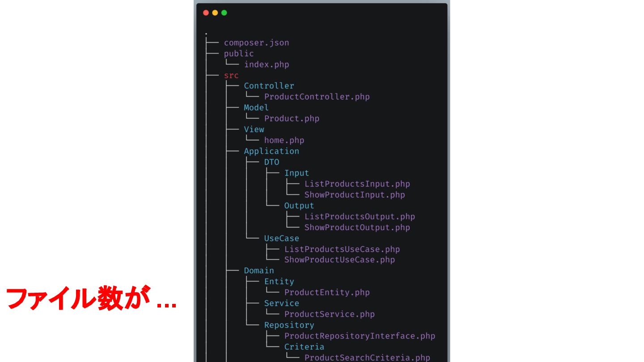Click the green maximize traffic light dot
The image size is (644, 362).
click(224, 13)
